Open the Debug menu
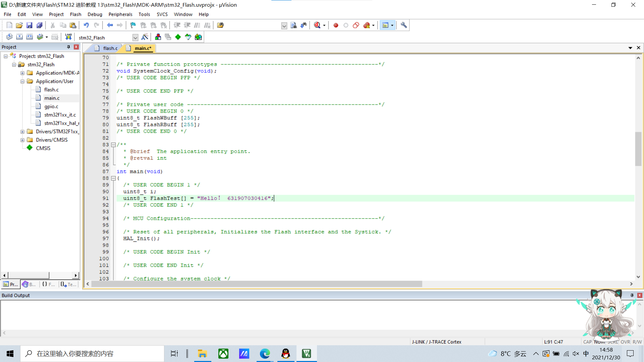This screenshot has width=644, height=362. click(x=95, y=14)
